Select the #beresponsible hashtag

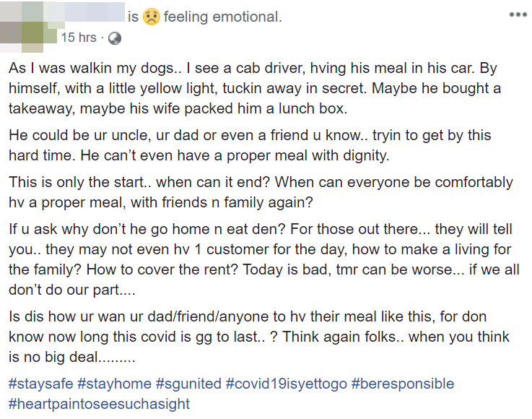click(x=403, y=384)
